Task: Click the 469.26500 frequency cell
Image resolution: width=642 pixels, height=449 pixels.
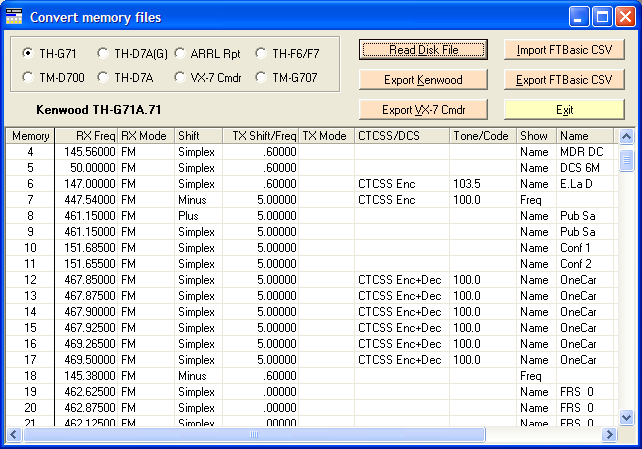Action: click(86, 343)
